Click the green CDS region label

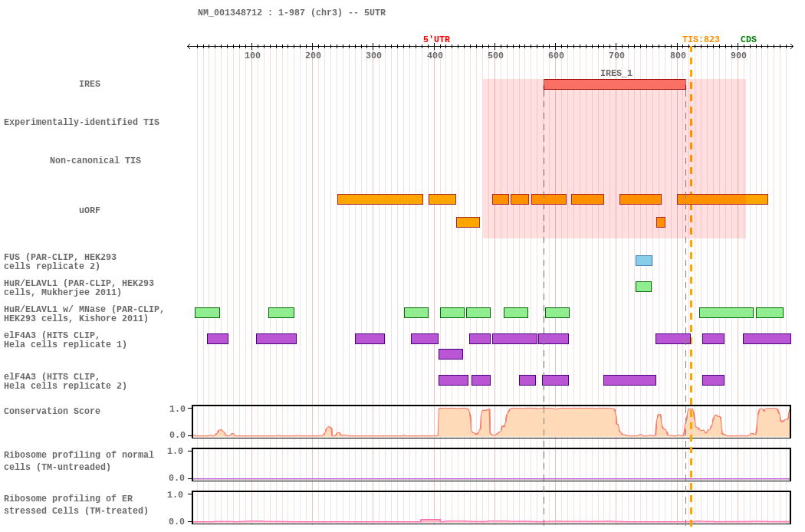747,40
